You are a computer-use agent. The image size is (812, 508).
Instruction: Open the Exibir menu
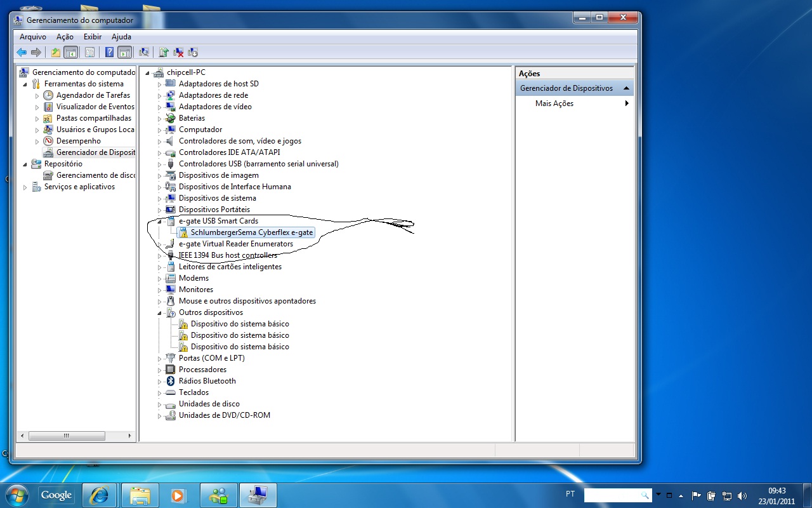coord(93,37)
